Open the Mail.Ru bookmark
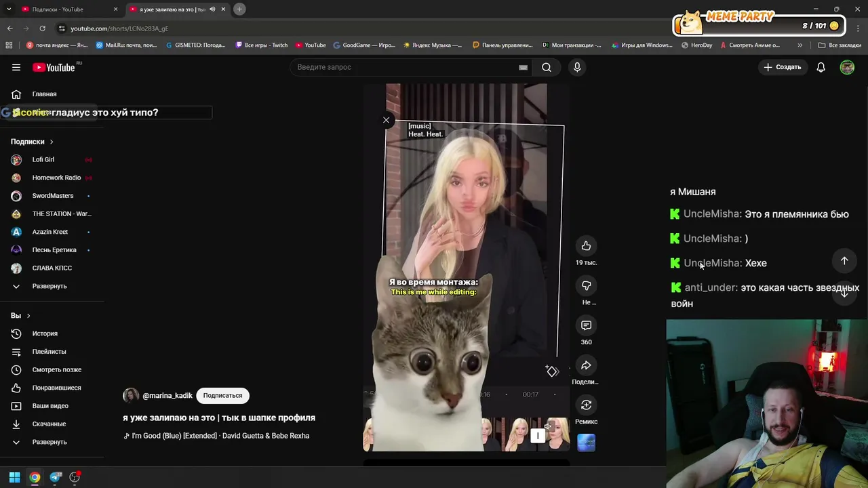Screen dimensions: 868x488 [127, 45]
